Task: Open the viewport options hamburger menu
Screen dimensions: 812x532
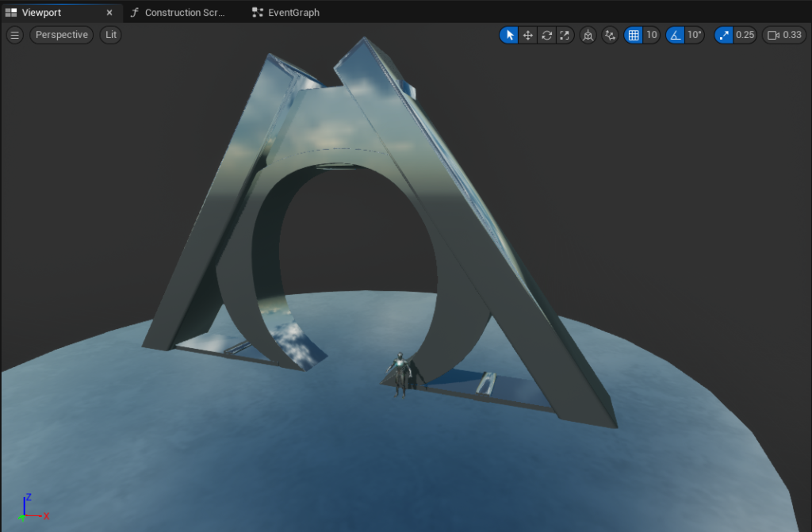Action: tap(15, 35)
